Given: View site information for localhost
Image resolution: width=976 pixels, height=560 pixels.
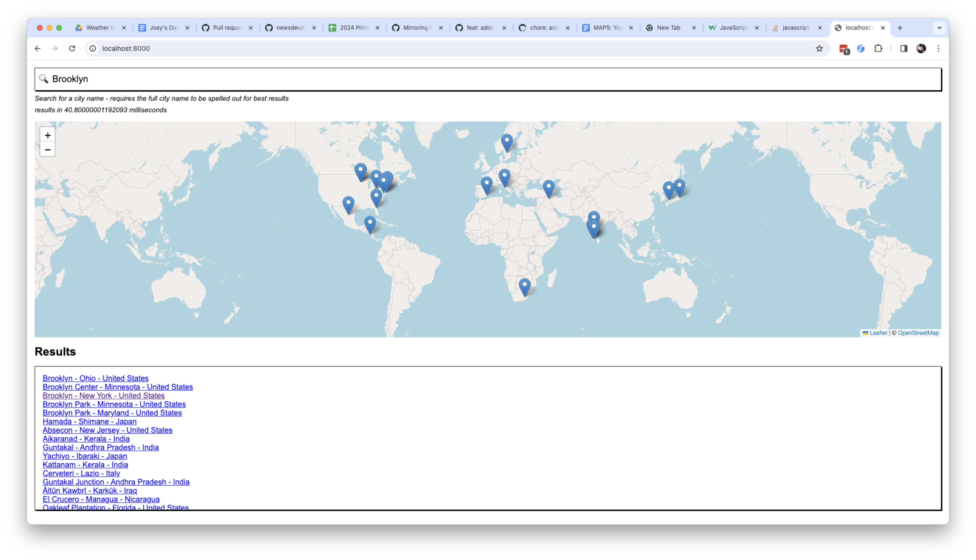Looking at the screenshot, I should (93, 48).
